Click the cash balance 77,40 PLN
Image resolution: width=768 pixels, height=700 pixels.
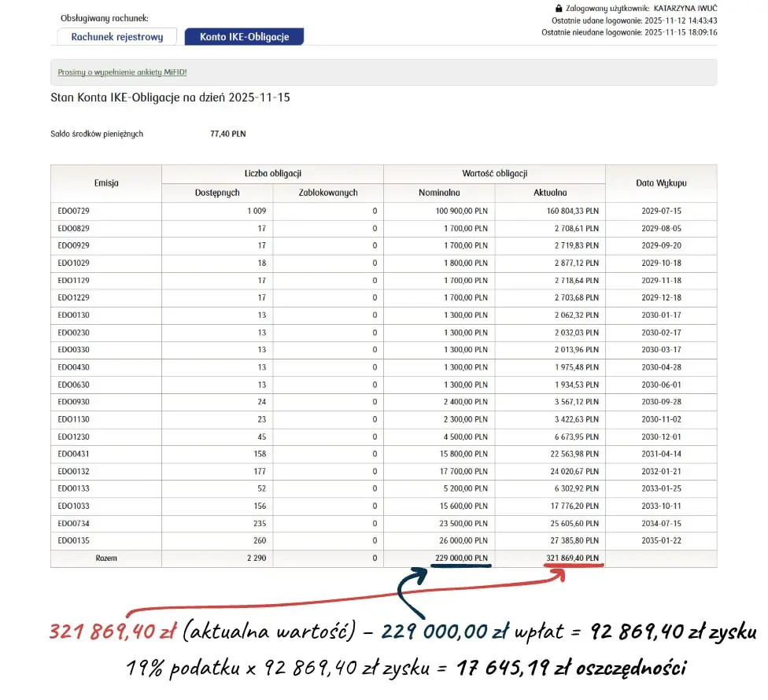[227, 134]
